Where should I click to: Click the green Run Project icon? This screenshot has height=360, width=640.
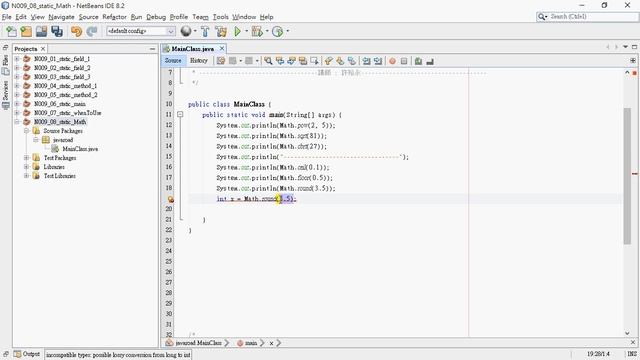[237, 31]
